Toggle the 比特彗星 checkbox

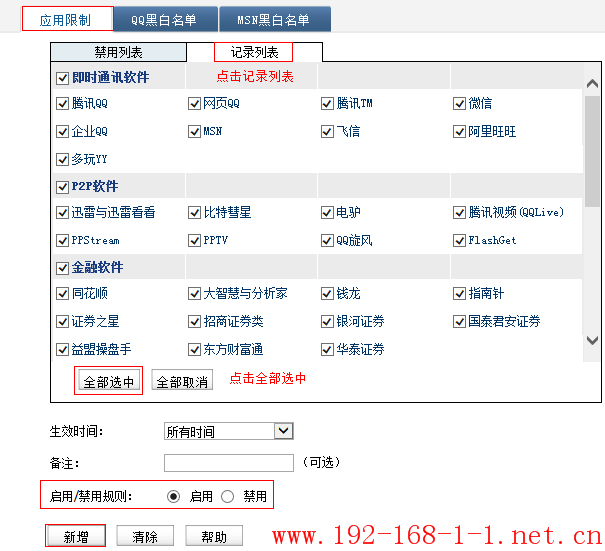click(x=194, y=212)
